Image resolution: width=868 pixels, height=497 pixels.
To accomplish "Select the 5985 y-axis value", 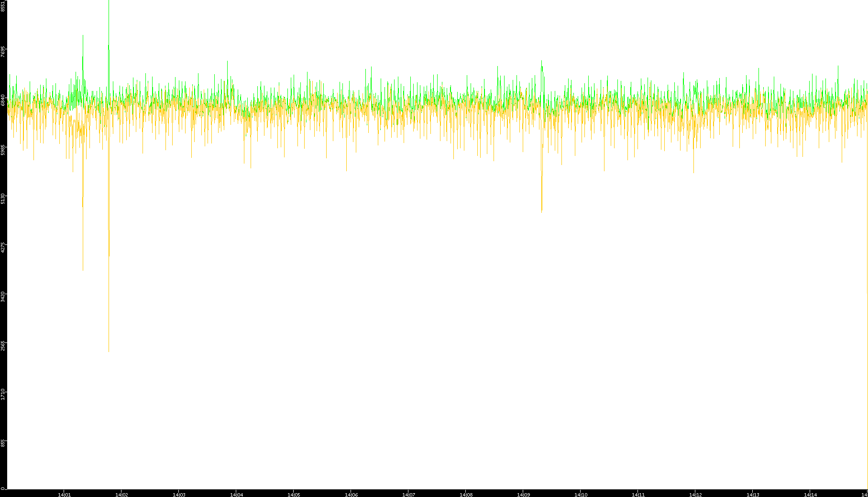I will coord(3,149).
